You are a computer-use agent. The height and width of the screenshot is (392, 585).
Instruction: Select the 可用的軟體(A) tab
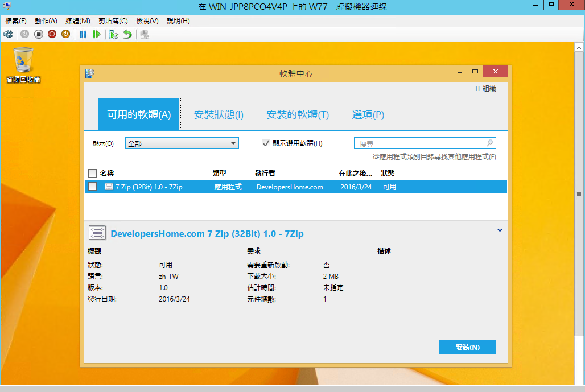tap(139, 114)
